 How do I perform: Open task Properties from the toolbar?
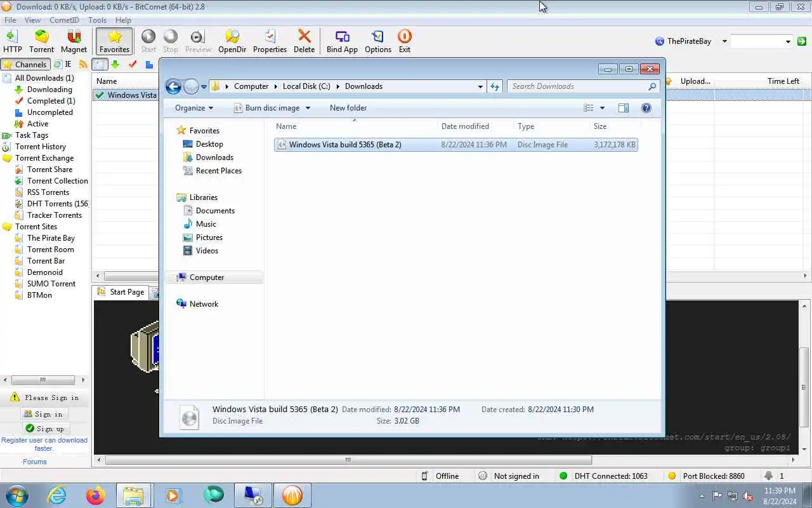pyautogui.click(x=270, y=41)
